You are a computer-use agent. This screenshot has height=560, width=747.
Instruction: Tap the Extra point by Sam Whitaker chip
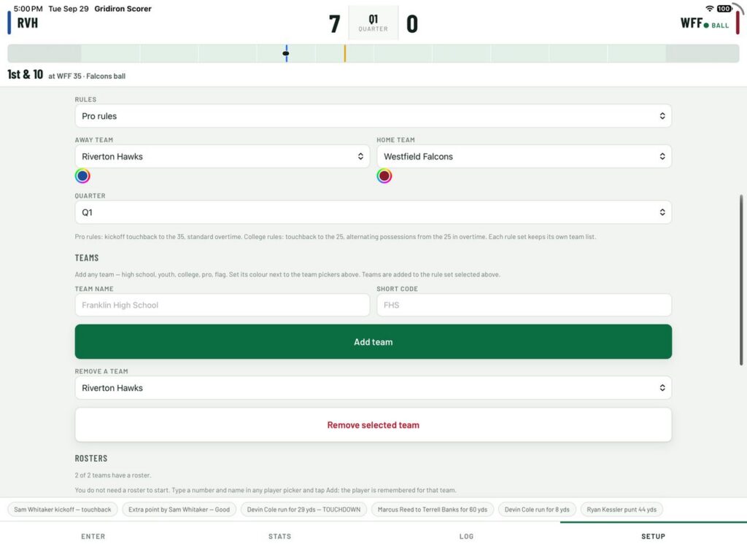pos(179,510)
